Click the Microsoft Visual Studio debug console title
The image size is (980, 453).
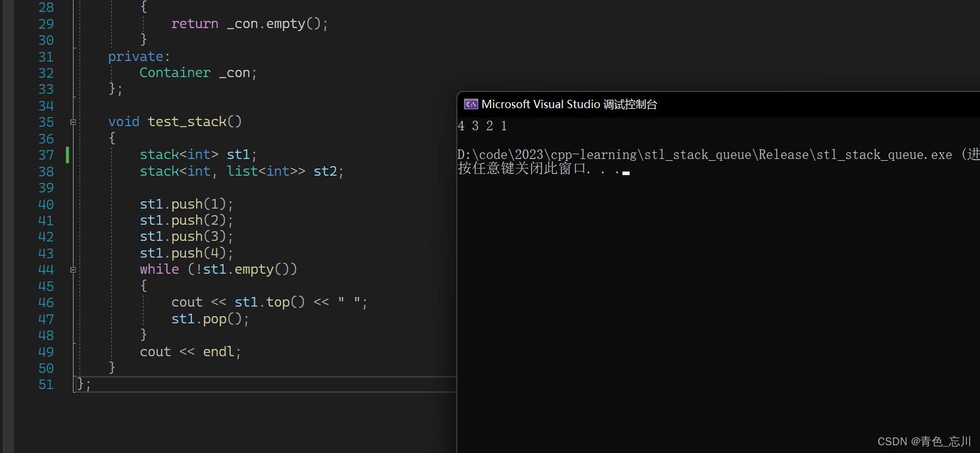[x=569, y=104]
